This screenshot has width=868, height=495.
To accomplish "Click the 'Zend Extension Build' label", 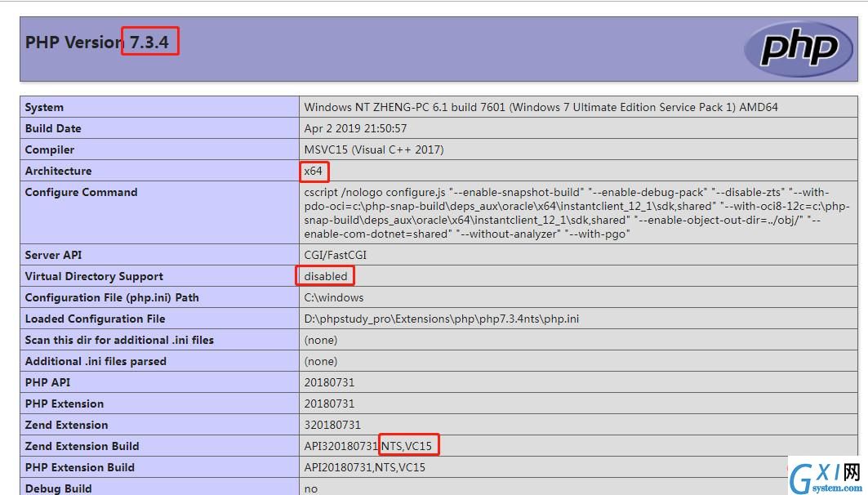I will 82,446.
